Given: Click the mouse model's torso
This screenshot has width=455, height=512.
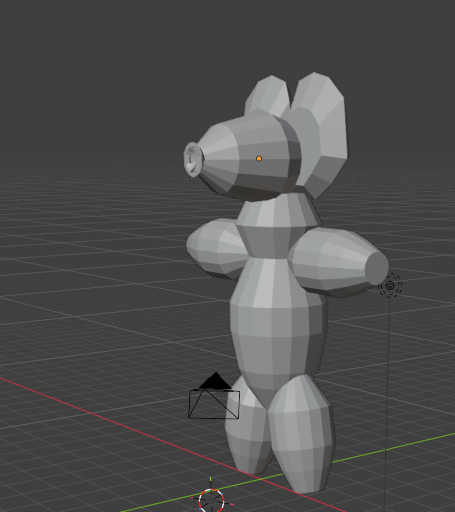Looking at the screenshot, I should click(x=278, y=320).
